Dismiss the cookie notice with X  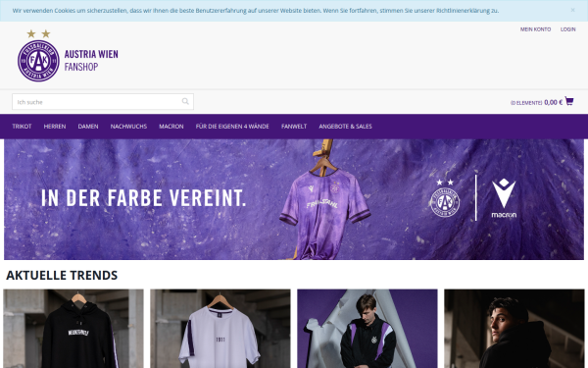[572, 10]
